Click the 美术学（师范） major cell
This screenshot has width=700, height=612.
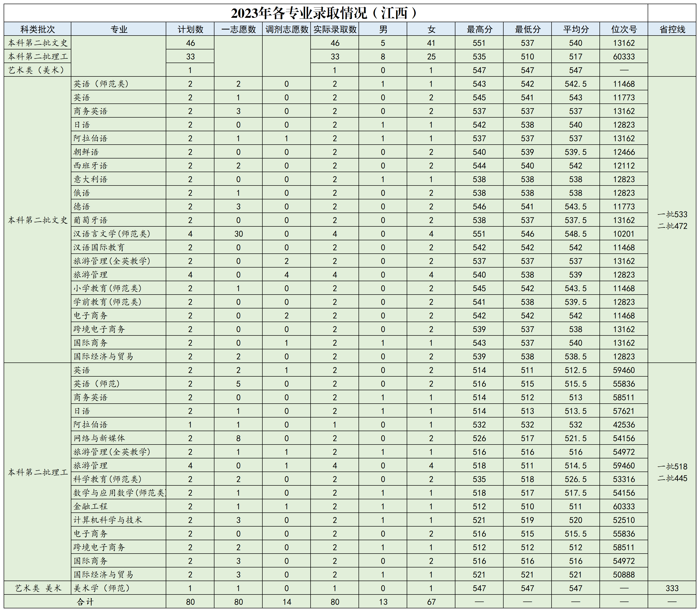click(x=102, y=588)
